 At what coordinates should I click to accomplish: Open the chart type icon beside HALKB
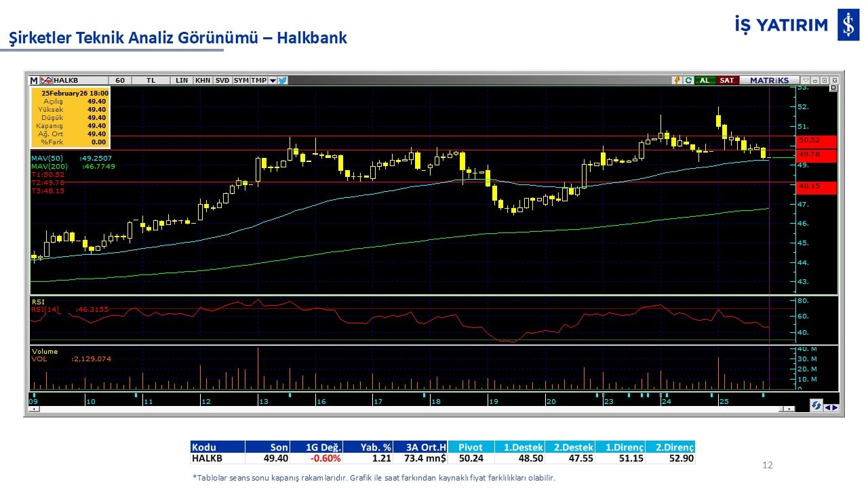coord(46,80)
